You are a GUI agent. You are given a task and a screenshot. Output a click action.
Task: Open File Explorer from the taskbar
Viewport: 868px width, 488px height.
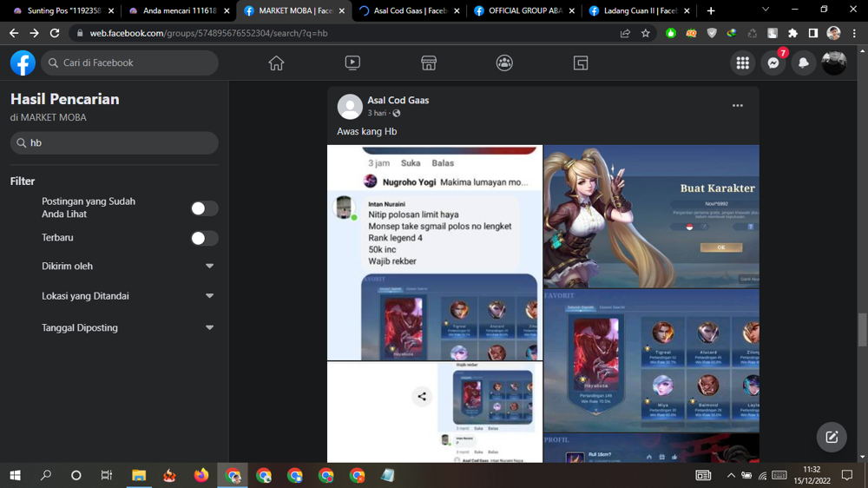(138, 475)
